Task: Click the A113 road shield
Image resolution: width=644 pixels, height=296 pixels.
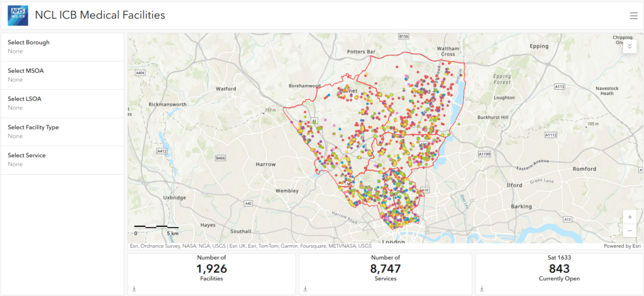Action: click(x=559, y=87)
